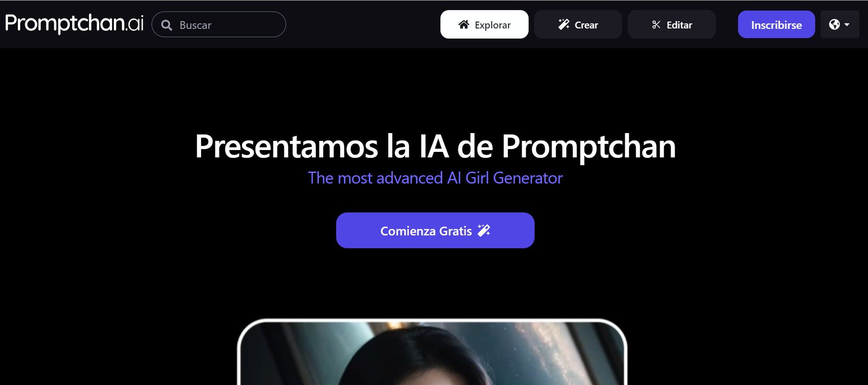
Task: Go to the Crear tab
Action: pos(578,24)
